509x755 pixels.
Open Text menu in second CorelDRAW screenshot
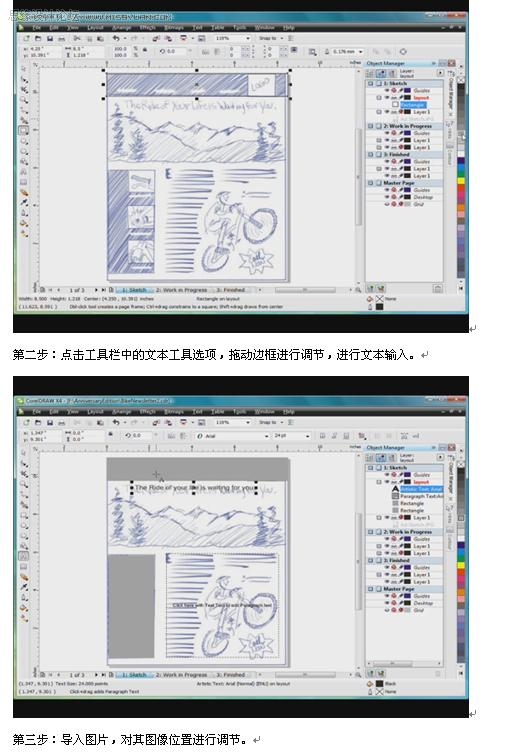[197, 412]
